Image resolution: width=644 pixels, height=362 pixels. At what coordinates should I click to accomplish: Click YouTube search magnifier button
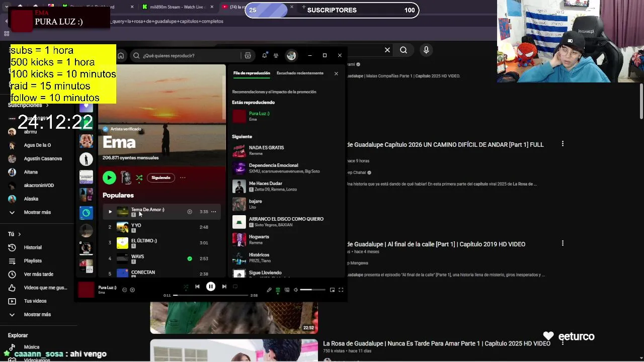point(404,50)
